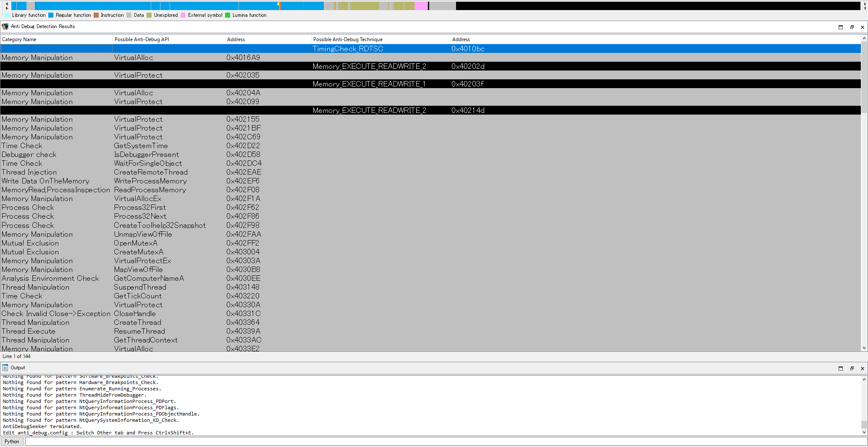Sort by Possible Anti-Debug API column header
Image resolution: width=868 pixels, height=447 pixels.
click(x=169, y=39)
